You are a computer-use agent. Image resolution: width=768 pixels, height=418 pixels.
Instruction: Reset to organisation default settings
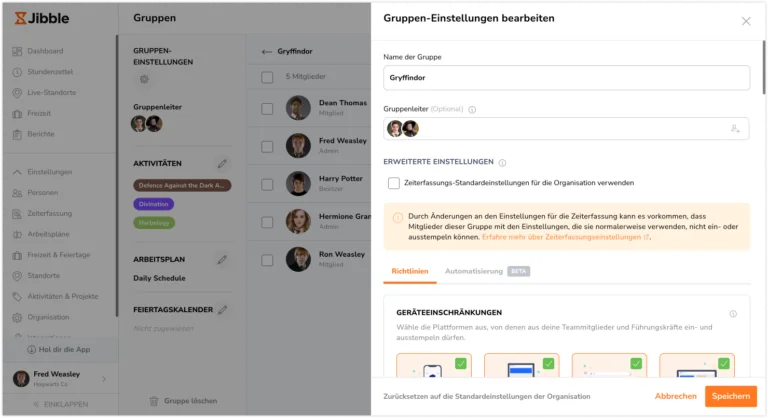(x=487, y=396)
